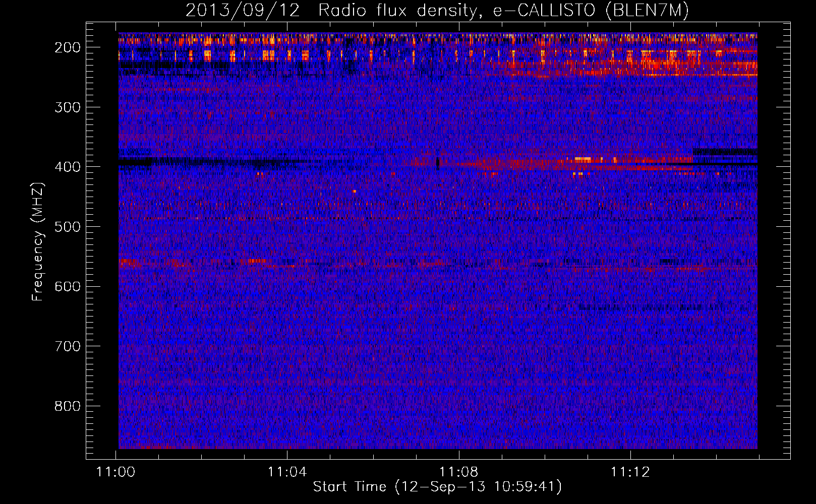
Task: Click the 500 frequency tick label
Action: 67,227
